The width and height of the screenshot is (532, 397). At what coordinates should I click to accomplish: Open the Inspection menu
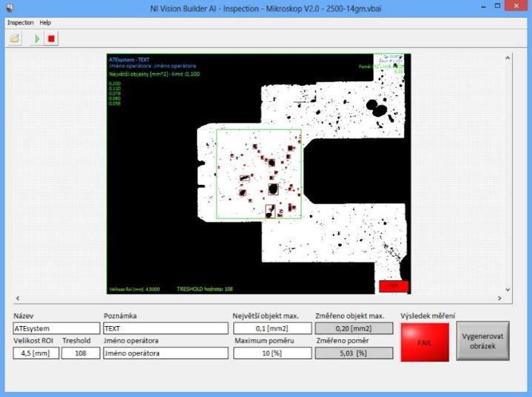point(21,23)
